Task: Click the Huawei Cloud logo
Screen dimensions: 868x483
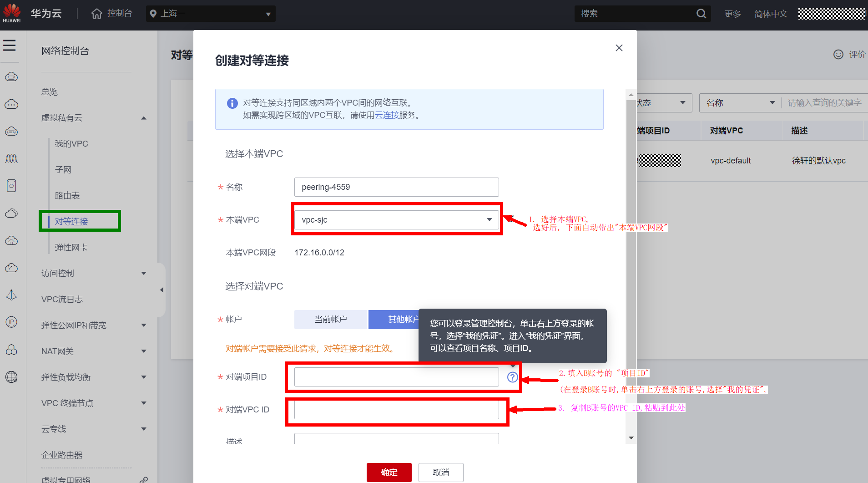Action: (12, 13)
